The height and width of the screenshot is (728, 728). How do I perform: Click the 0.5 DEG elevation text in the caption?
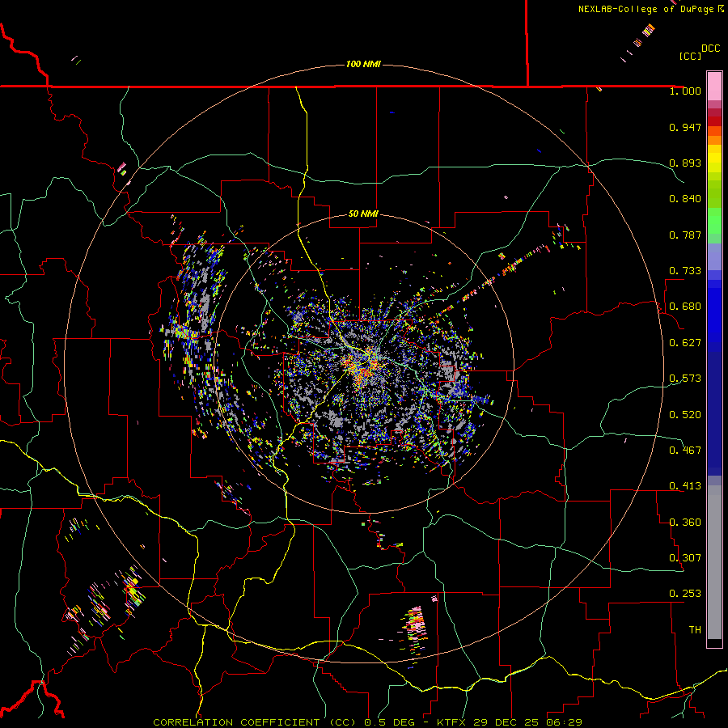[389, 722]
